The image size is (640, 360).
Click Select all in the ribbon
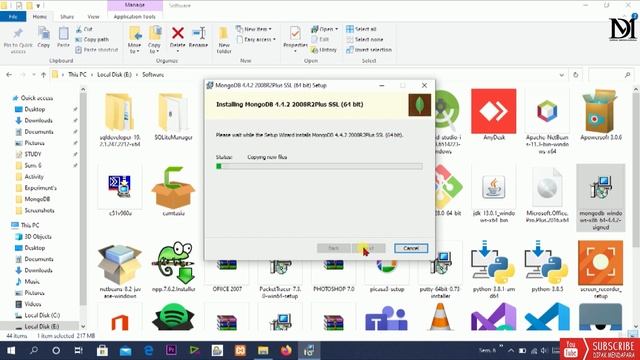pos(362,29)
